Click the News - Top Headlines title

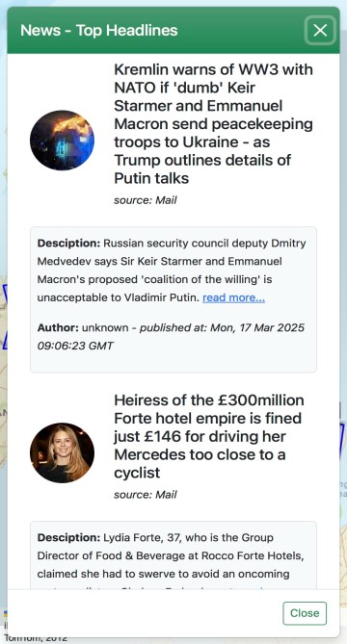click(x=99, y=30)
